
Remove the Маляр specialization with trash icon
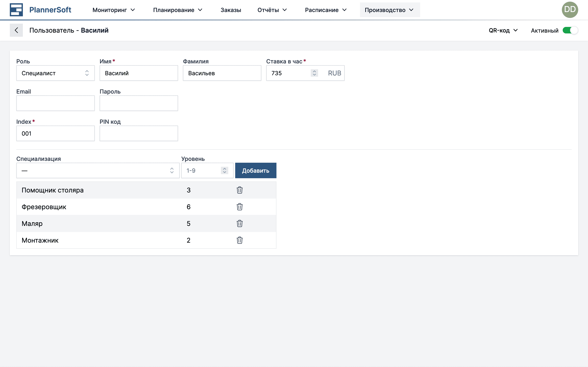(x=239, y=223)
